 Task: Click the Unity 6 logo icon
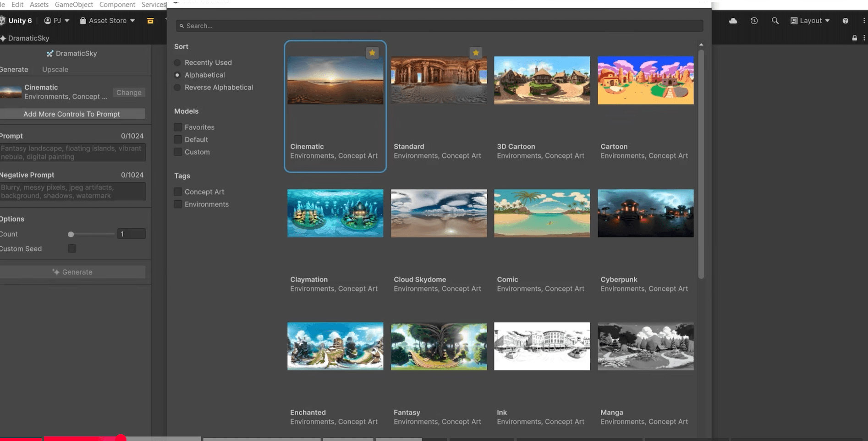coord(2,21)
